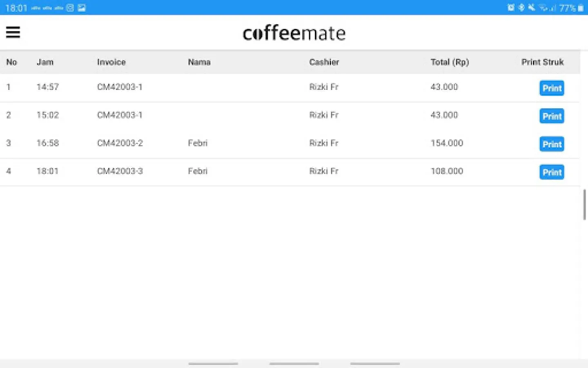The height and width of the screenshot is (368, 588).
Task: Click the Jam column header
Action: point(45,62)
